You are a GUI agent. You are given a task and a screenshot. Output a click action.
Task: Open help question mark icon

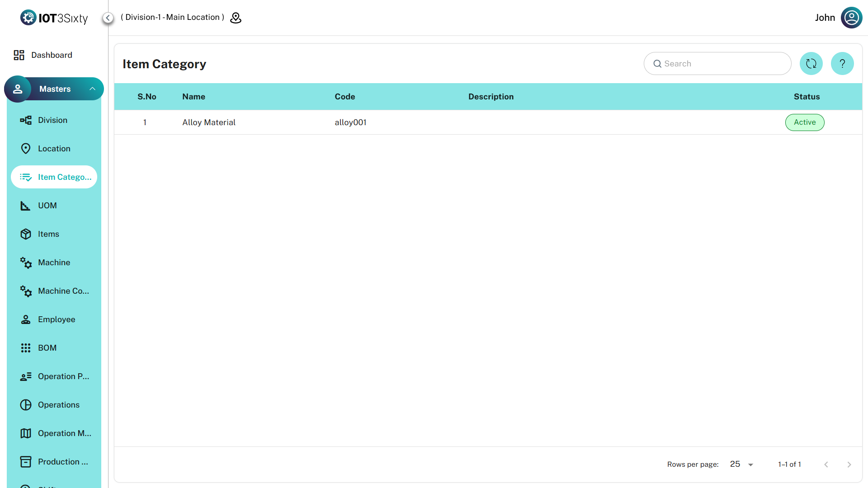pyautogui.click(x=842, y=64)
